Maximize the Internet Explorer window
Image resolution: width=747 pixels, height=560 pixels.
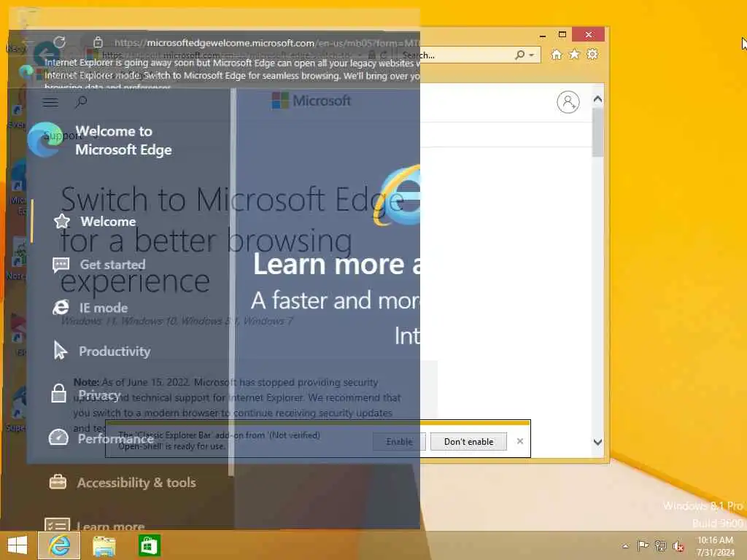[562, 34]
